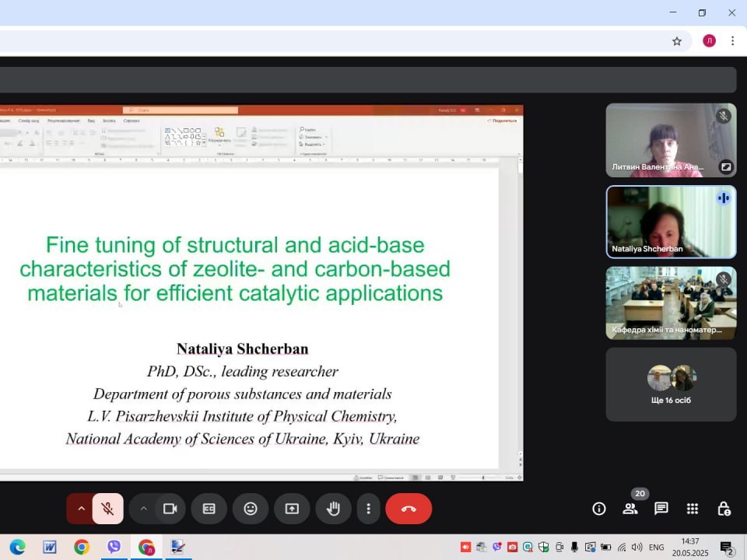Open Google Chrome from the taskbar

[82, 547]
